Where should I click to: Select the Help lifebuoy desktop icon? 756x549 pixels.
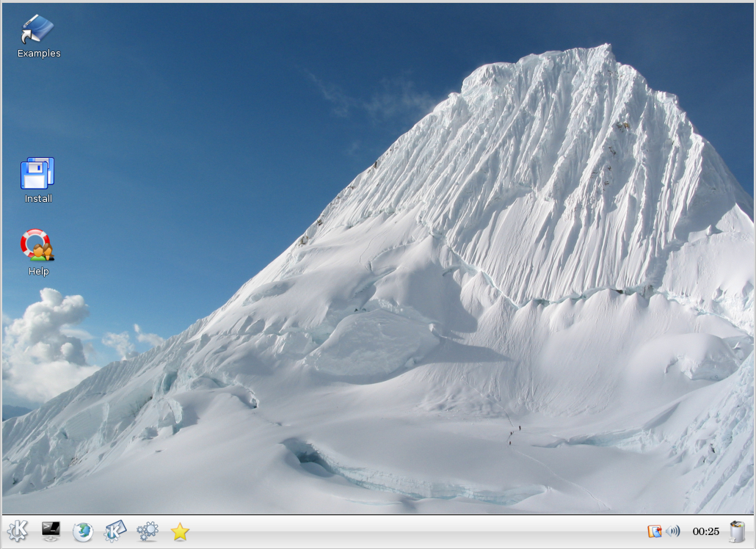[x=37, y=245]
